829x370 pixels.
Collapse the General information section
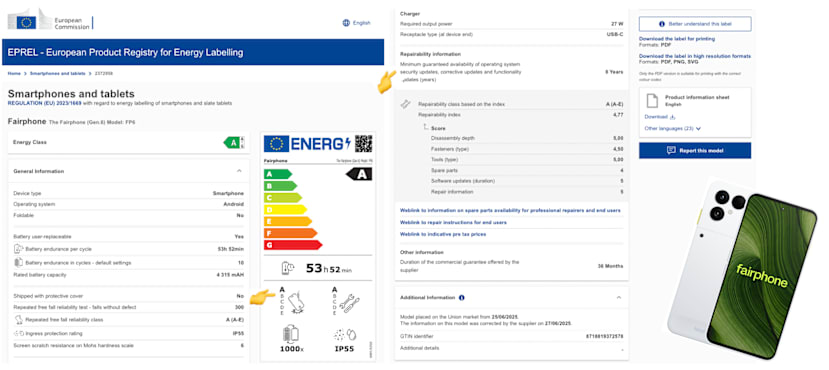click(239, 171)
